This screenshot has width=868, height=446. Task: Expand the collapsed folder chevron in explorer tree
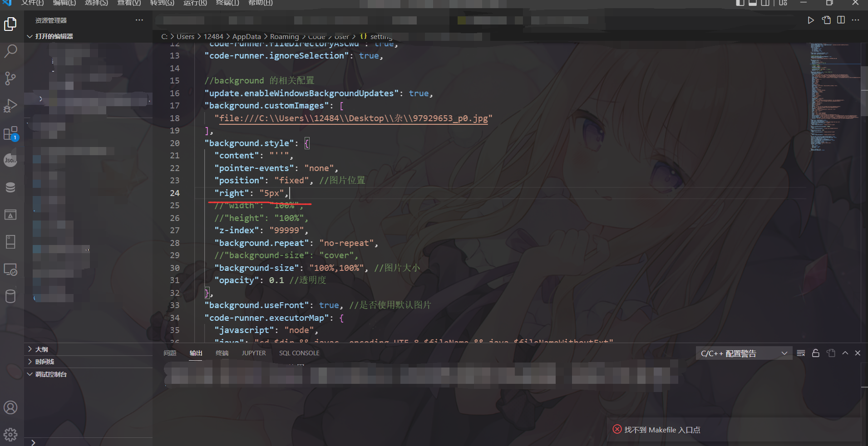pyautogui.click(x=40, y=99)
